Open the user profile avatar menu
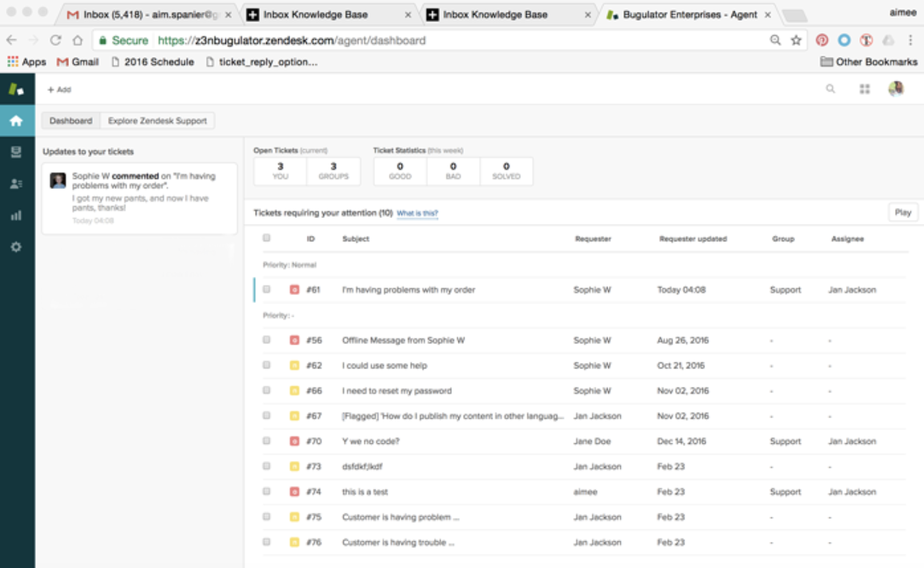924x568 pixels. click(x=895, y=89)
